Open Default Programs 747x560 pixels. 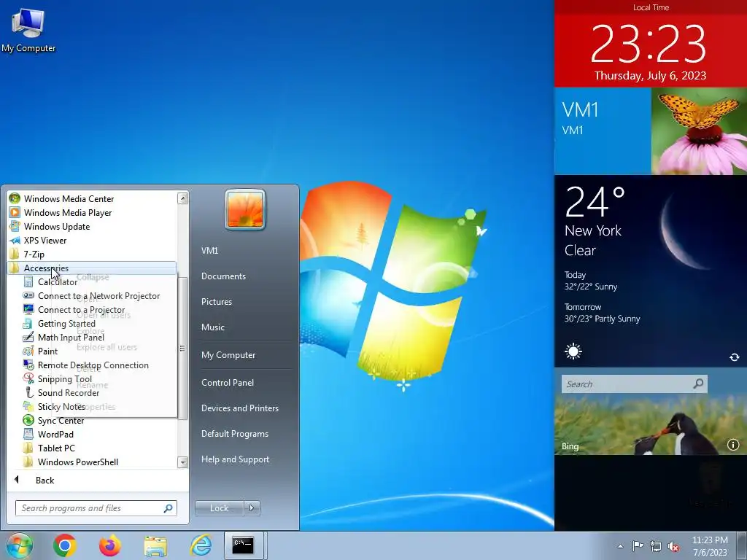(234, 434)
